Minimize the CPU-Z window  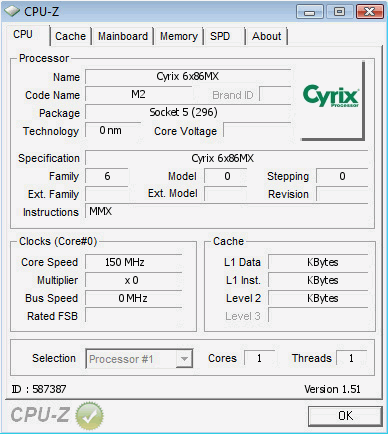coord(310,12)
